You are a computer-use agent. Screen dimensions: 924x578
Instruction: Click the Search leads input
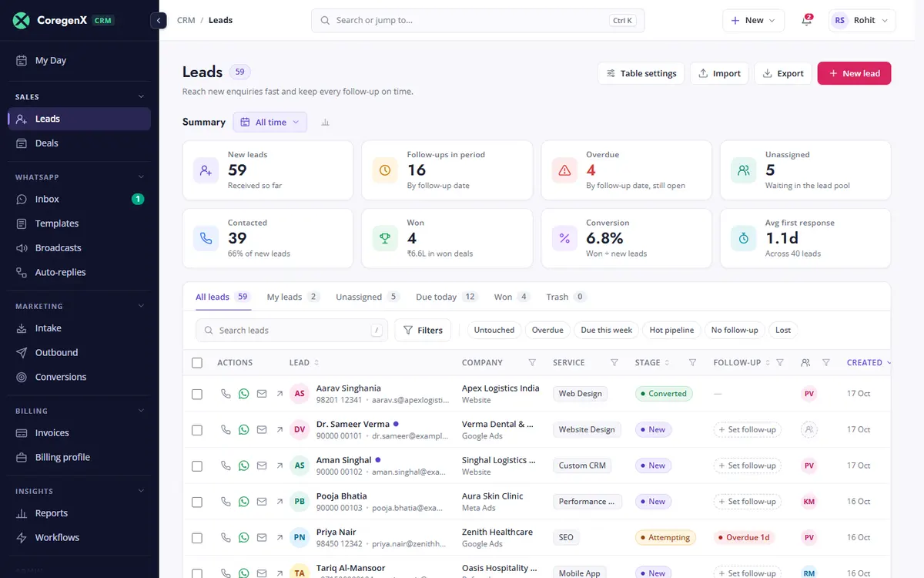point(292,330)
